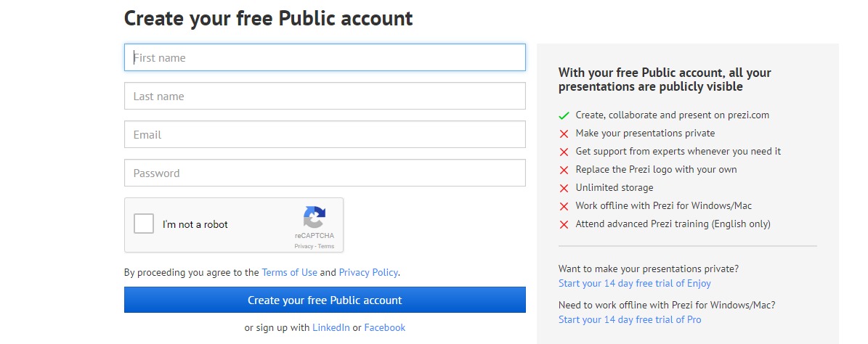Focus the Last name field
Screen dimensions: 868x344
click(x=325, y=97)
